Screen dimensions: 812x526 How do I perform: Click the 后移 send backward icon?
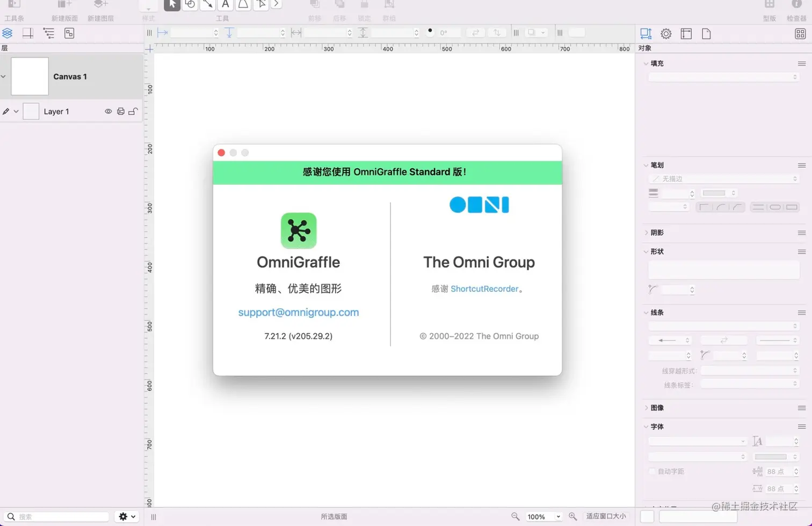click(339, 4)
